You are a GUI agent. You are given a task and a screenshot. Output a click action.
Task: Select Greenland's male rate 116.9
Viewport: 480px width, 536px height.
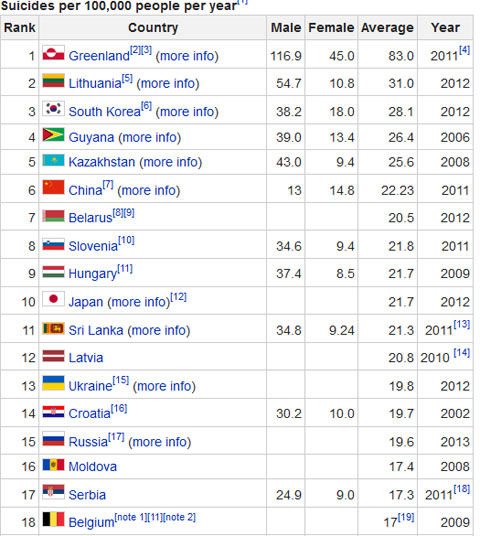tap(286, 56)
